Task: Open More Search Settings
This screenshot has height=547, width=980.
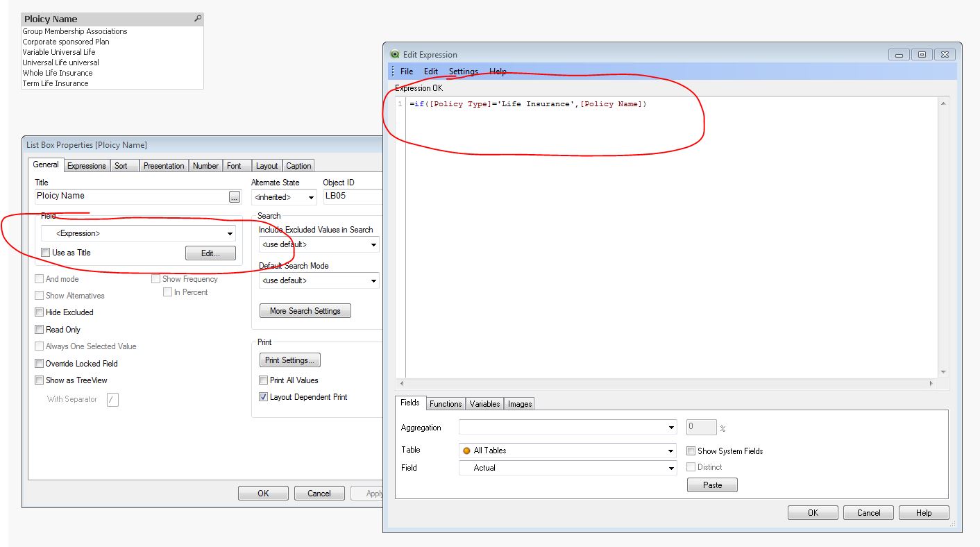Action: [x=305, y=311]
